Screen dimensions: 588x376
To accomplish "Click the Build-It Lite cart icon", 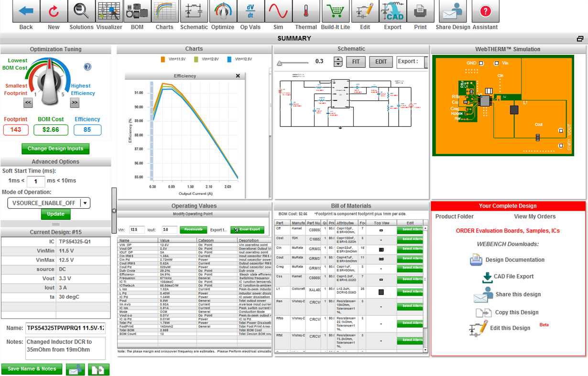I will click(335, 11).
